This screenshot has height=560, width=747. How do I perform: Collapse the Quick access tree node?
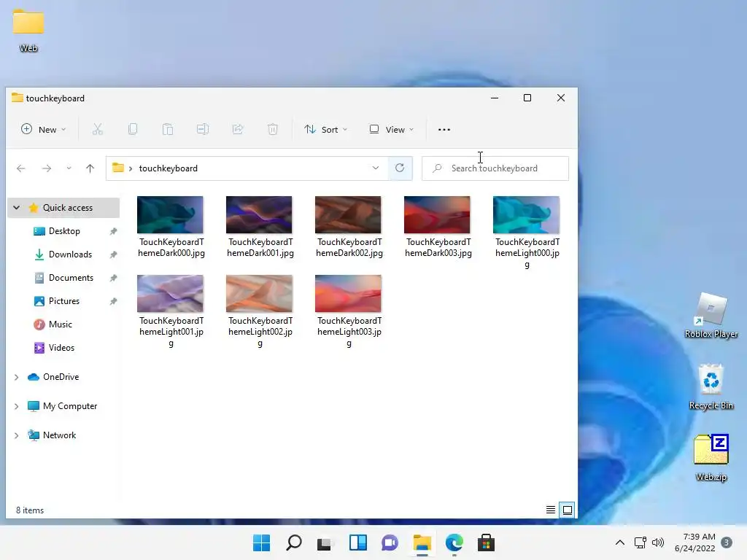17,208
